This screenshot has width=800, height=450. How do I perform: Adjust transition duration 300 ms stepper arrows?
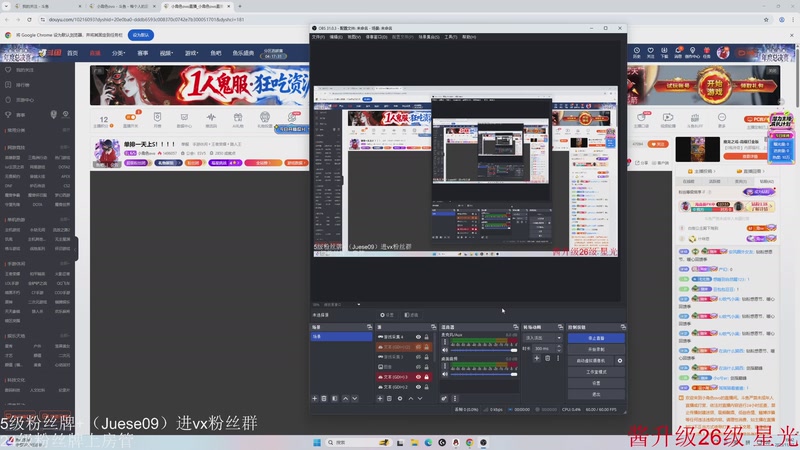tap(559, 348)
